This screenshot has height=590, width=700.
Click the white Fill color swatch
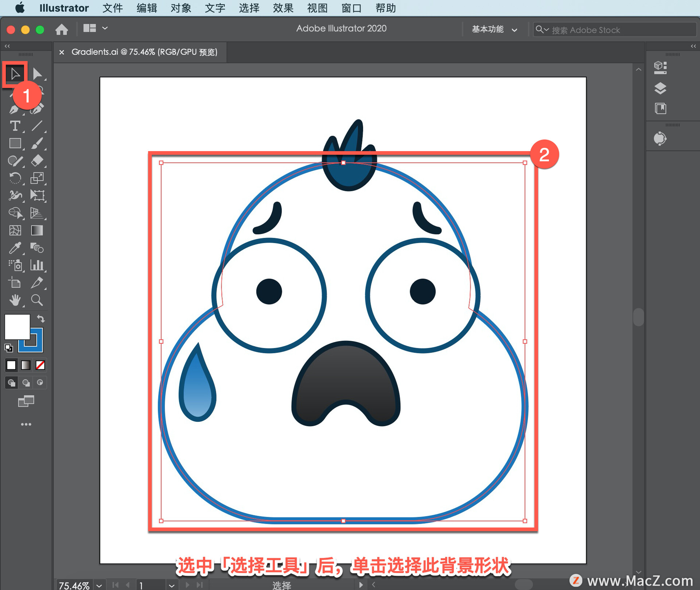coord(17,326)
